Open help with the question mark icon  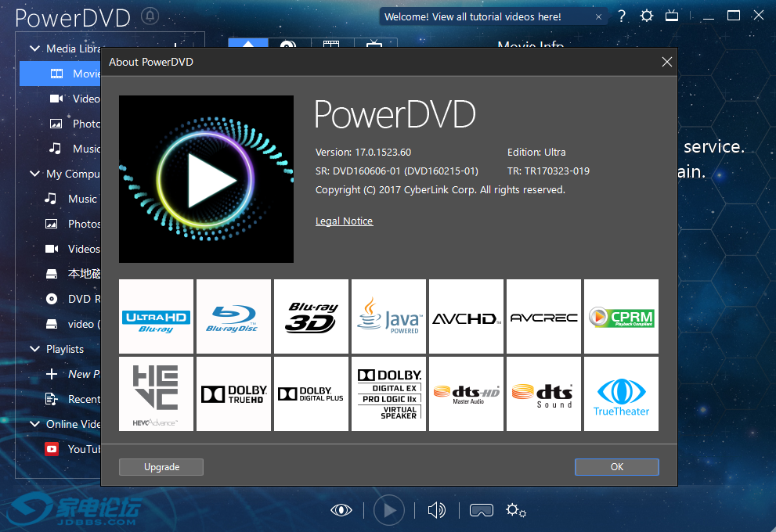point(622,16)
